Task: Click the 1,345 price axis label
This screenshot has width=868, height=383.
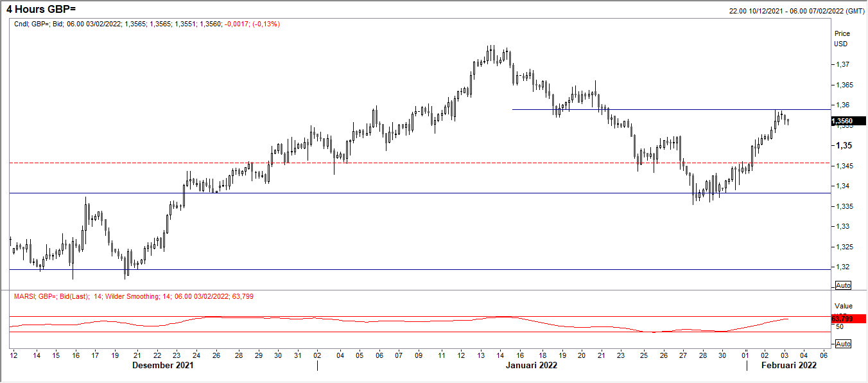Action: pos(844,166)
